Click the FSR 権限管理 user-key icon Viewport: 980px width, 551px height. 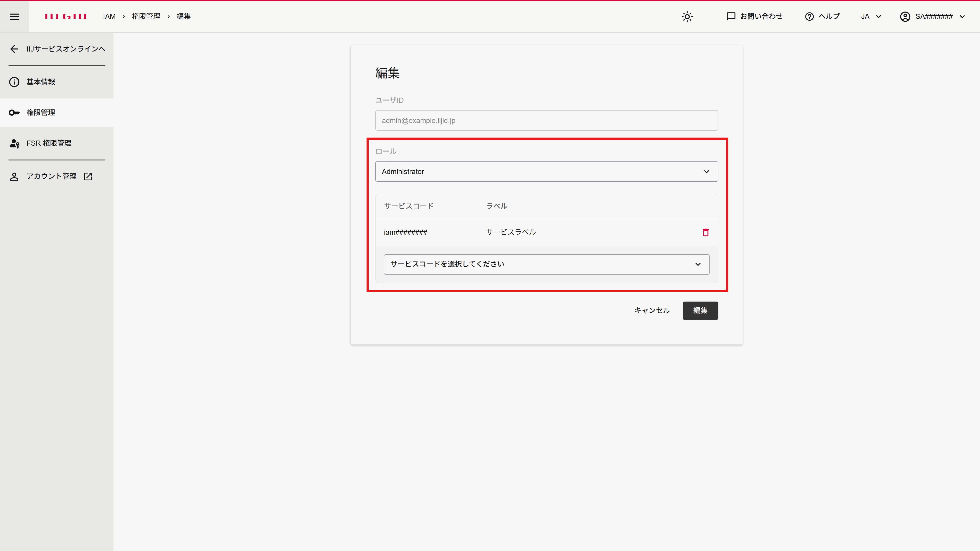[14, 143]
